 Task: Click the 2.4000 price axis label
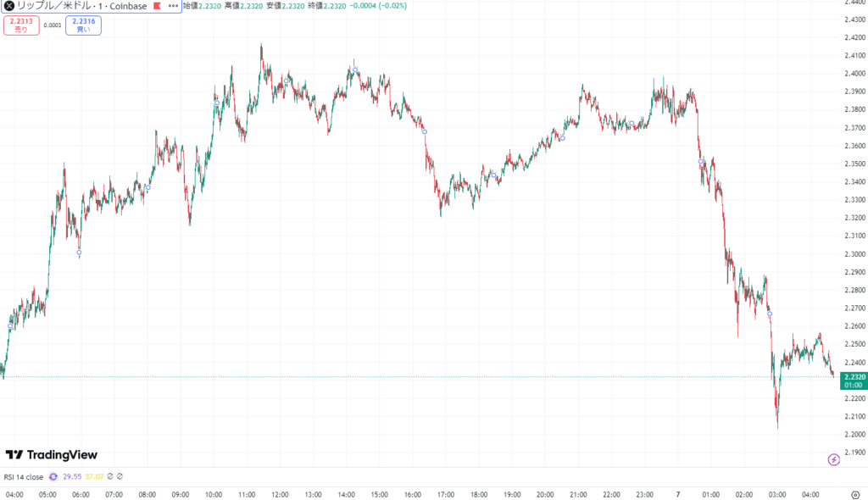[x=854, y=74]
